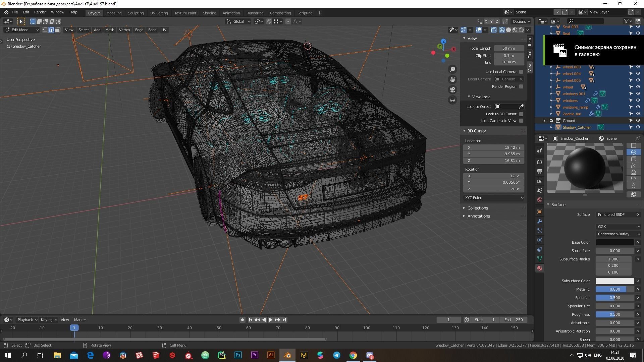
Task: Select edge select mode
Action: [51, 30]
